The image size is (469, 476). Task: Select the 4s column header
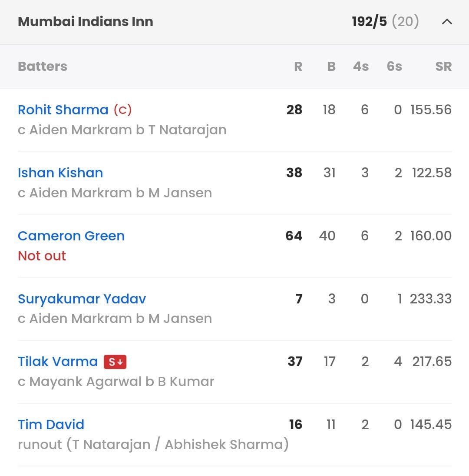[x=360, y=66]
